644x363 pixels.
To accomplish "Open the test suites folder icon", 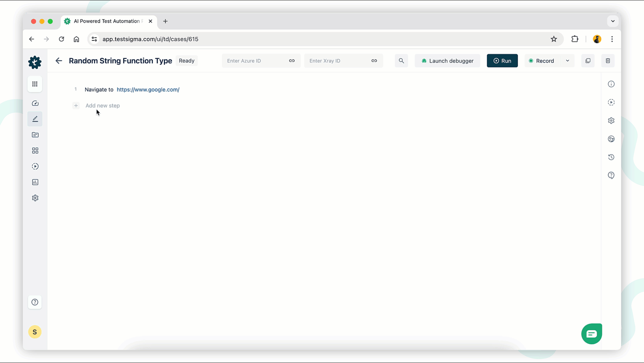I will click(x=35, y=135).
